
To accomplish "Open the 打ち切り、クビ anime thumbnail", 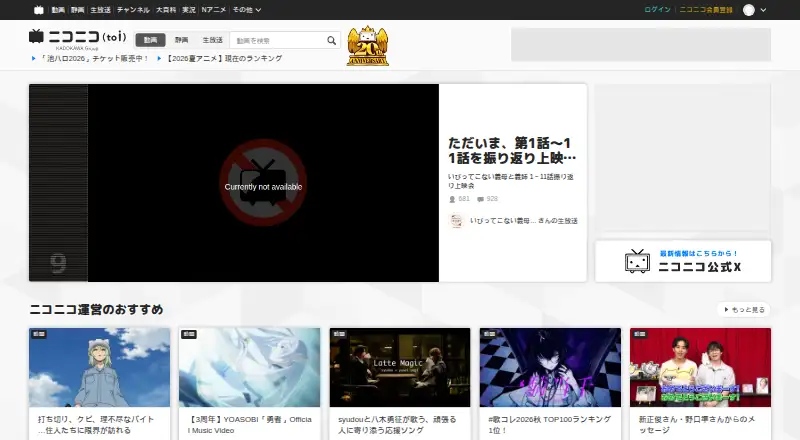I will [x=99, y=368].
